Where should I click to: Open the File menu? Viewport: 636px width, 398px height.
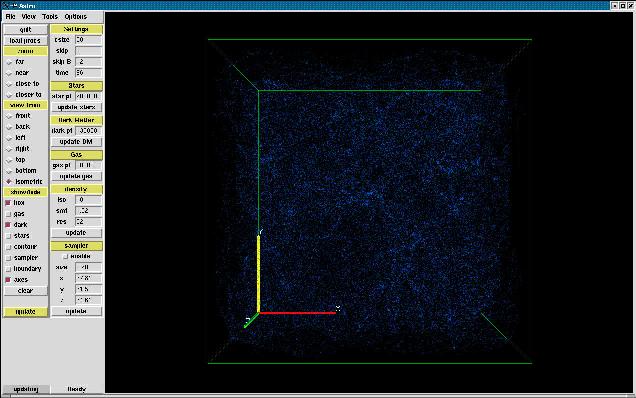[x=10, y=17]
